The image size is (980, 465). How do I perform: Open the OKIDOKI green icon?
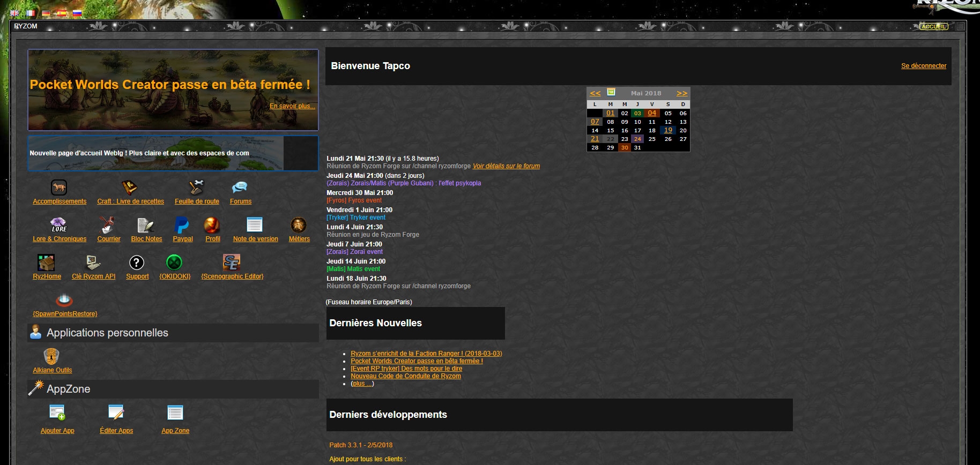coord(174,262)
